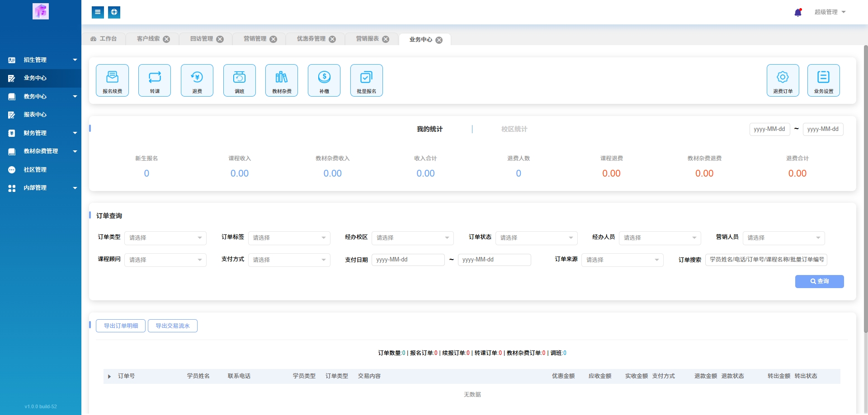Open the 调班 class change icon
This screenshot has width=868, height=415.
240,80
